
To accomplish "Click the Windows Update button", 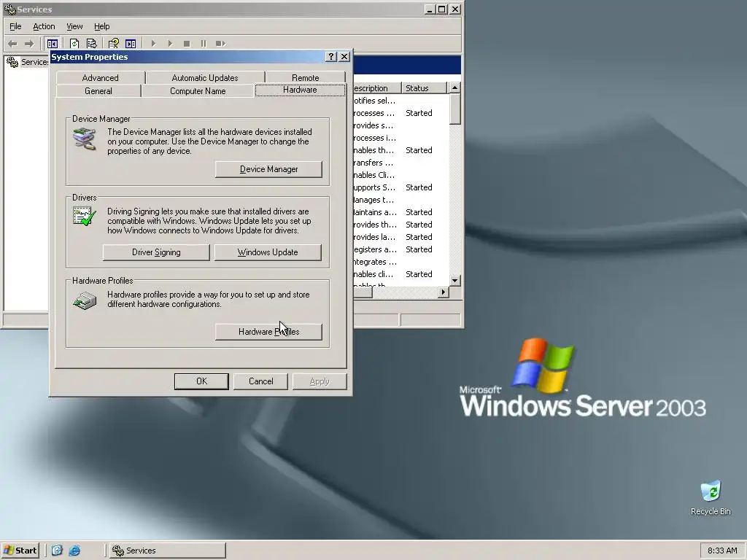I will [x=268, y=252].
